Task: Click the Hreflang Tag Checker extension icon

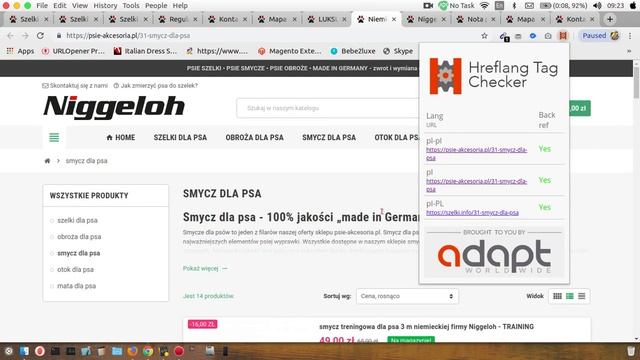Action: click(x=563, y=36)
